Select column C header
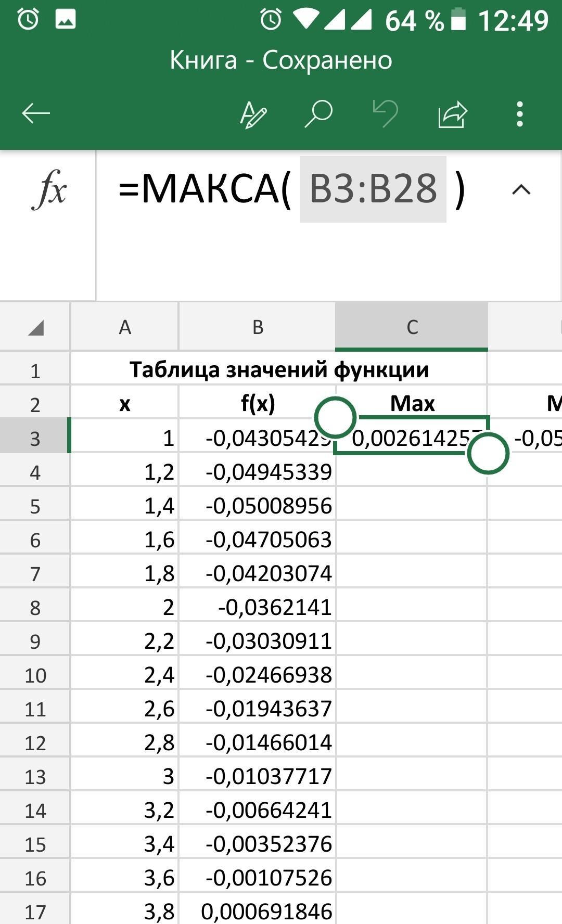Viewport: 562px width, 924px height. point(412,327)
